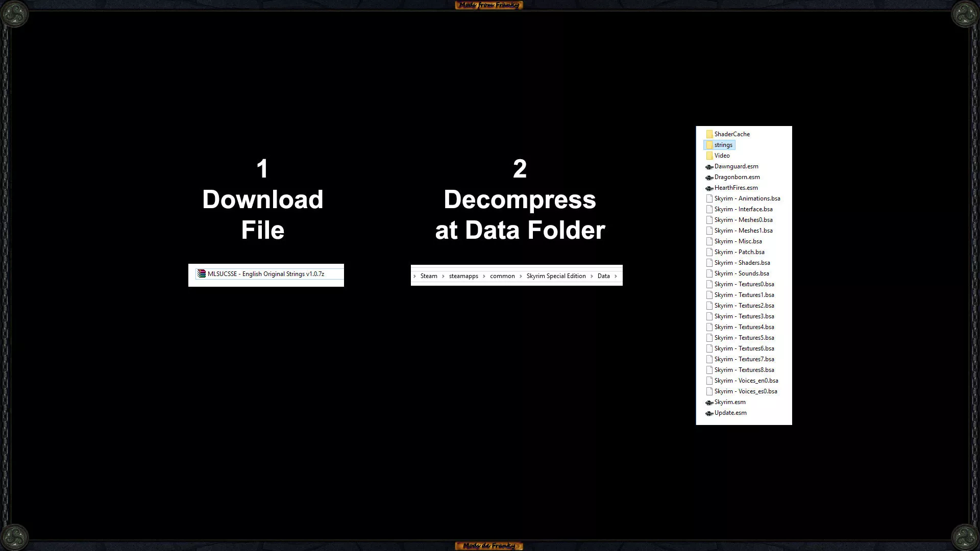This screenshot has width=980, height=551.
Task: Select the Video folder name
Action: [722, 156]
